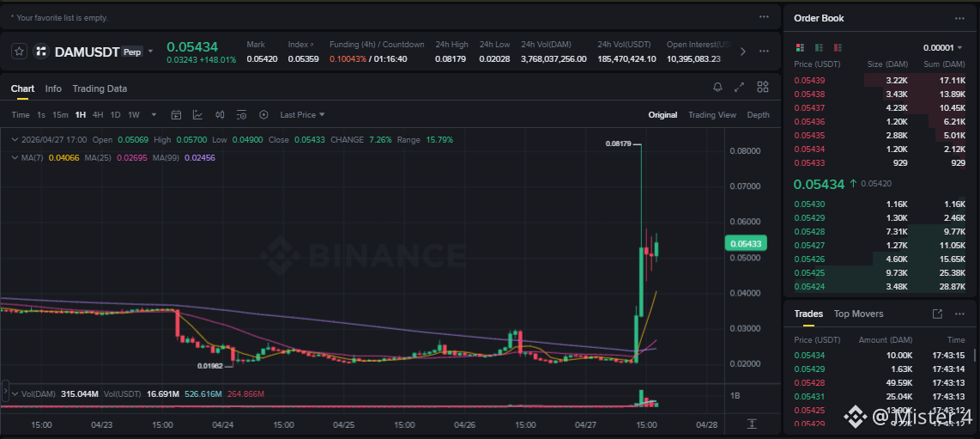
Task: Click ask price 0.05433 in order book
Action: click(x=809, y=162)
